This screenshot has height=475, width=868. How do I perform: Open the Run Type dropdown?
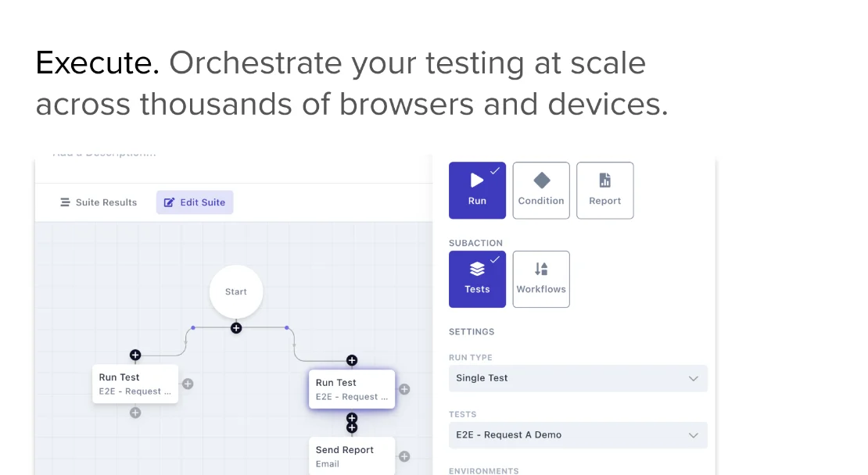578,378
